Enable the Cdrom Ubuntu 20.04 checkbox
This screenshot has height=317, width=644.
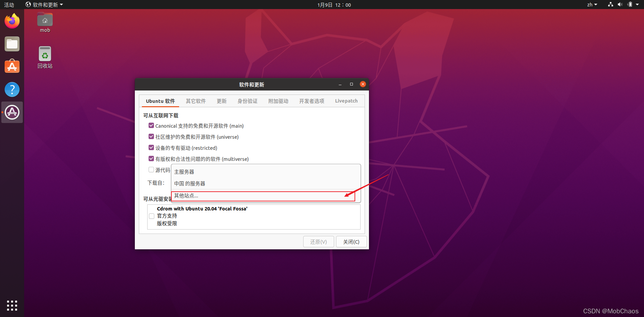(152, 216)
